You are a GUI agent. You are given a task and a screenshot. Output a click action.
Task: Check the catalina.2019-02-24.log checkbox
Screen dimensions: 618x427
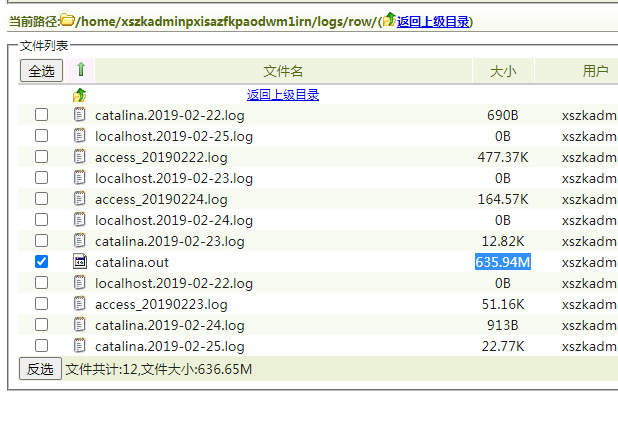[41, 325]
